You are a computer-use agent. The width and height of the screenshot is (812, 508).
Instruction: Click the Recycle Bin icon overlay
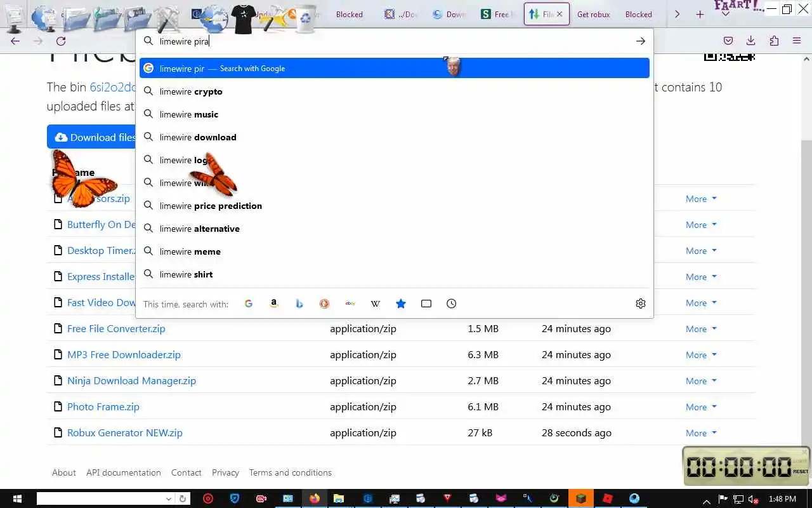(305, 18)
